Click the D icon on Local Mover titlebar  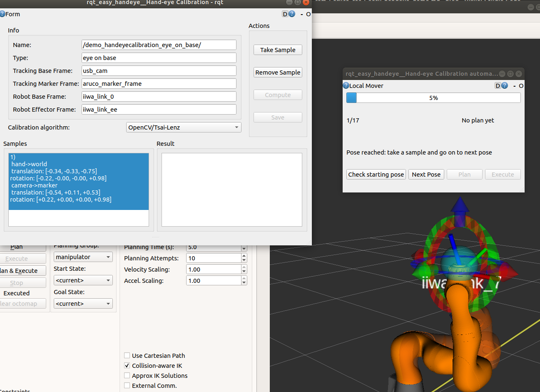[x=498, y=85]
